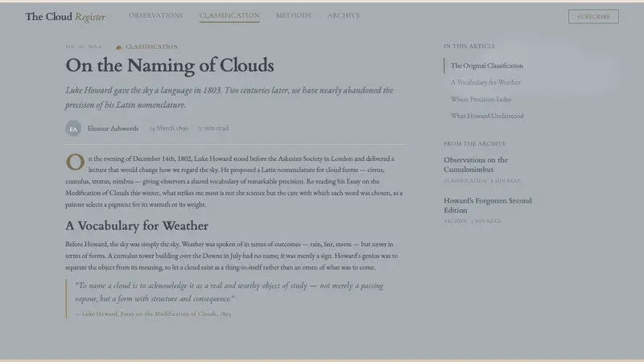Select the Classification nav tab
This screenshot has width=644, height=362.
point(229,15)
